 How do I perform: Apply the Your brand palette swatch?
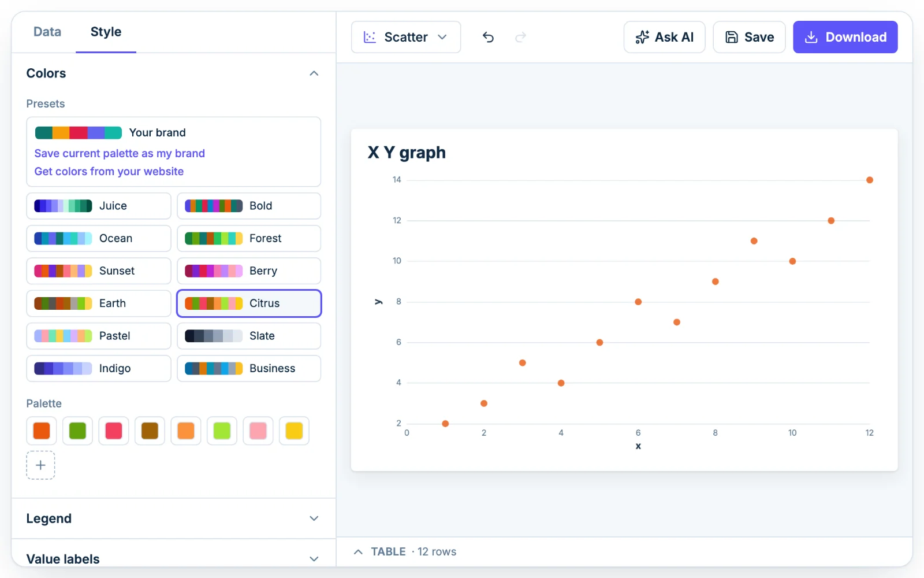(x=79, y=133)
